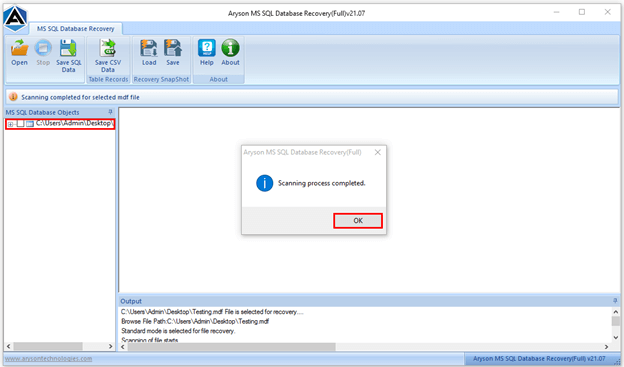Open Help from the ribbon

click(x=207, y=48)
